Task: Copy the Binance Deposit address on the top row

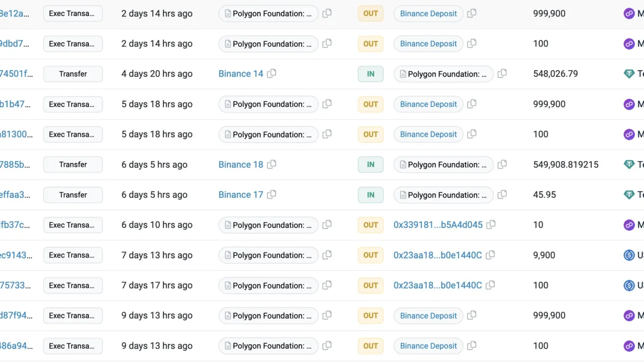Action: [471, 13]
